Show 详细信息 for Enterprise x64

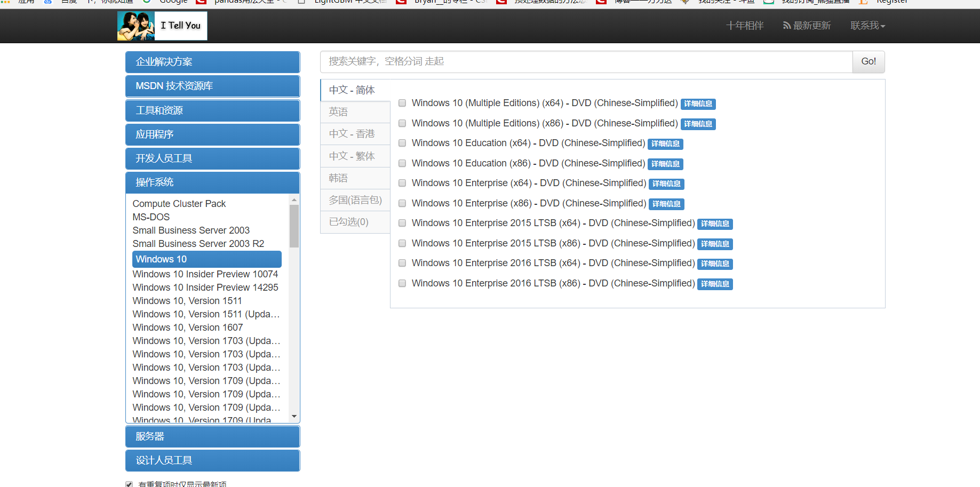[x=666, y=184]
